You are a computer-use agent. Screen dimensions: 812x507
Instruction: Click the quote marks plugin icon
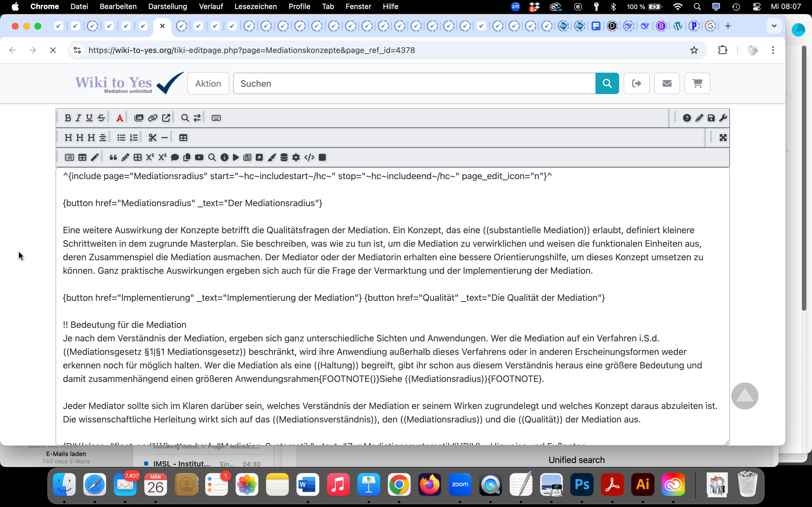[x=113, y=158]
